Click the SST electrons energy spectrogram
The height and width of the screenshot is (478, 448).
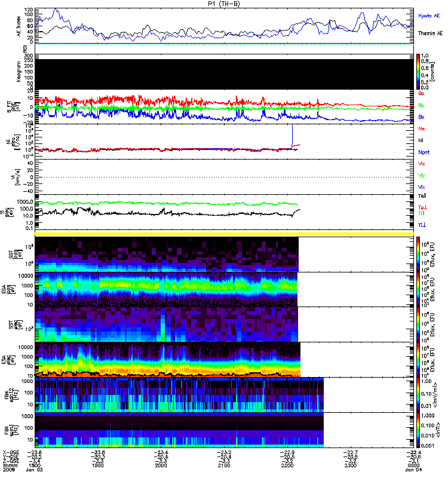167,324
